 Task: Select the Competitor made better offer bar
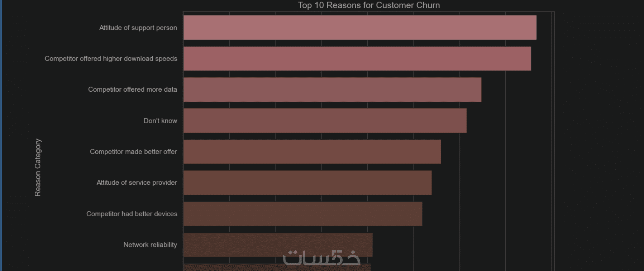(x=312, y=152)
